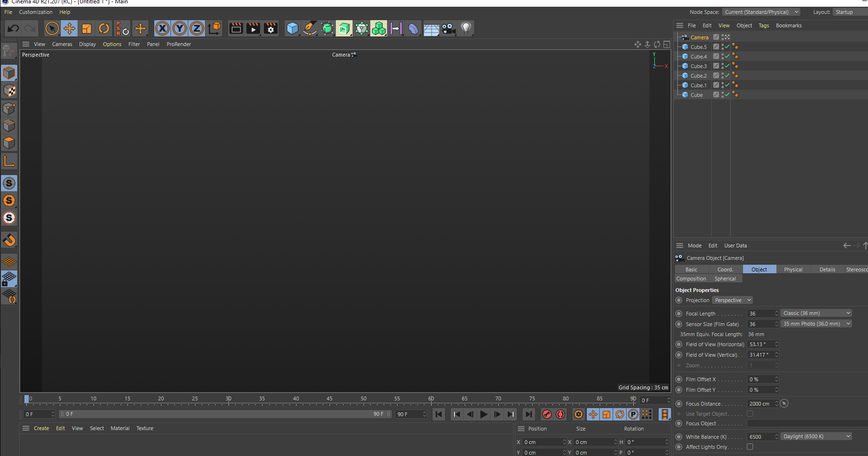The height and width of the screenshot is (456, 868).
Task: Click the Focus Distance field
Action: point(760,404)
